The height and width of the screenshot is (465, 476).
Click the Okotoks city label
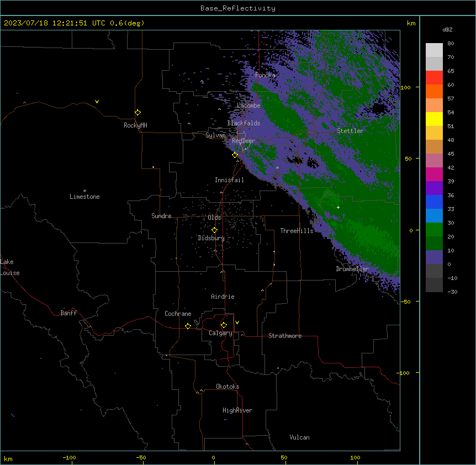pyautogui.click(x=228, y=387)
